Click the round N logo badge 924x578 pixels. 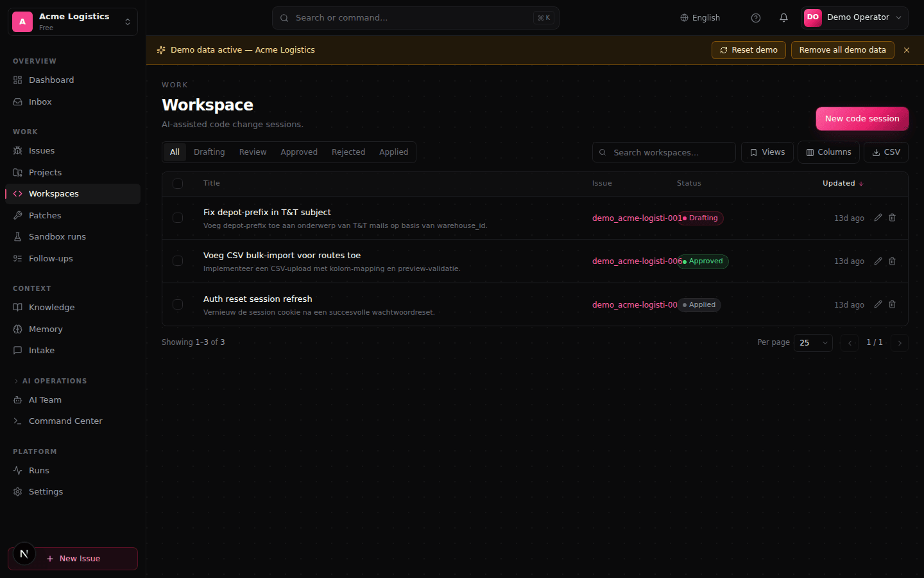(x=24, y=554)
